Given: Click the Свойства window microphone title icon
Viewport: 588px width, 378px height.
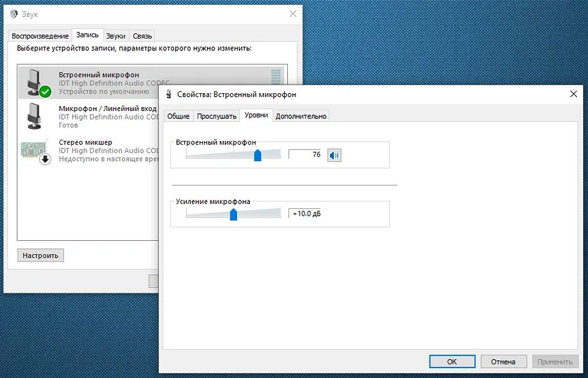Looking at the screenshot, I should point(169,94).
